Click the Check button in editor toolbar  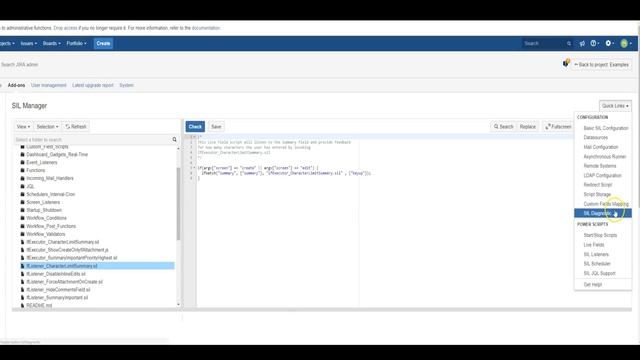click(x=195, y=127)
